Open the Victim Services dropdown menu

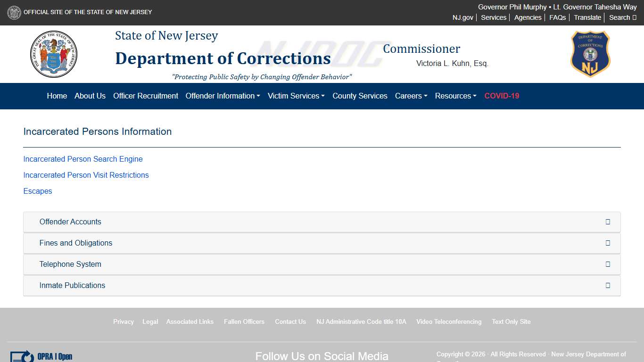point(296,96)
